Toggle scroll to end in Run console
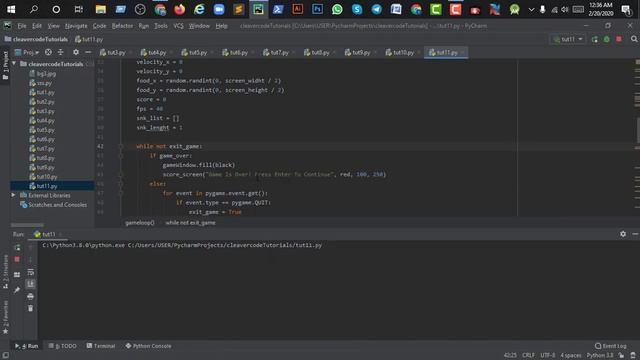This screenshot has height=360, width=640. click(x=31, y=284)
